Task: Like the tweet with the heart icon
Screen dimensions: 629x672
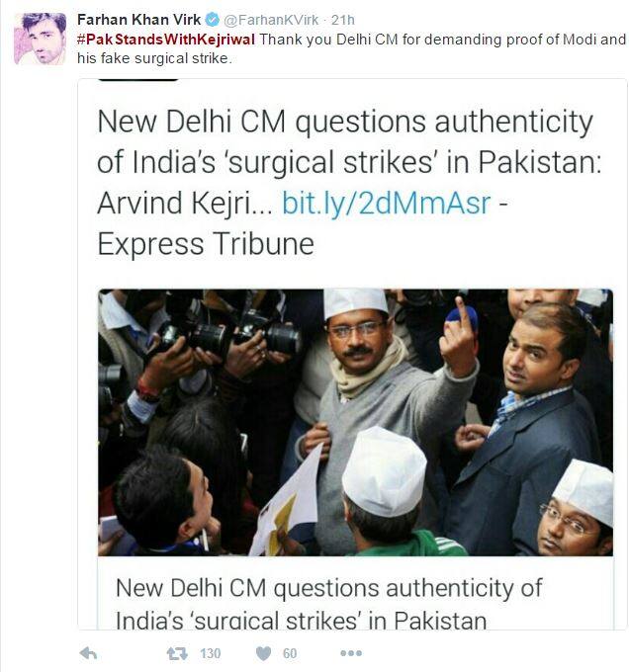Action: [x=263, y=653]
